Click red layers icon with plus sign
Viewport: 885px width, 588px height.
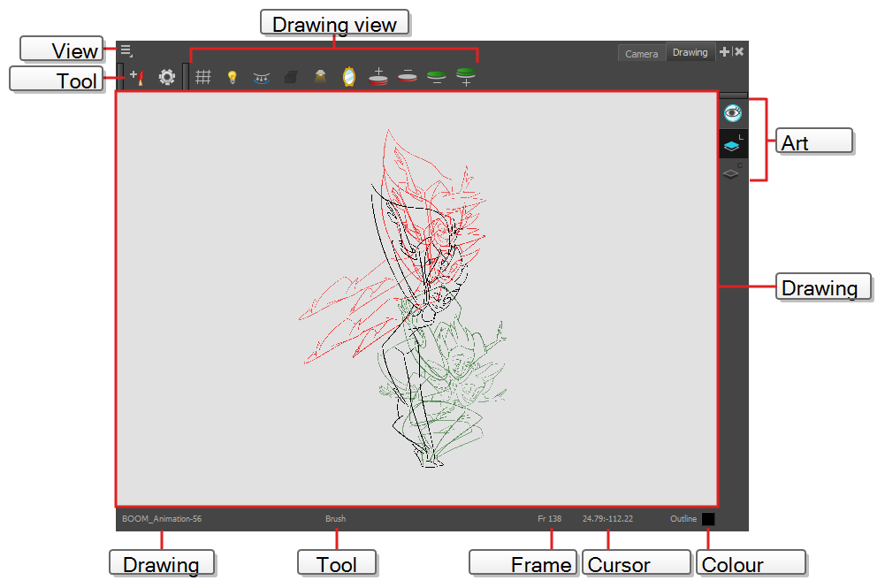coord(378,77)
